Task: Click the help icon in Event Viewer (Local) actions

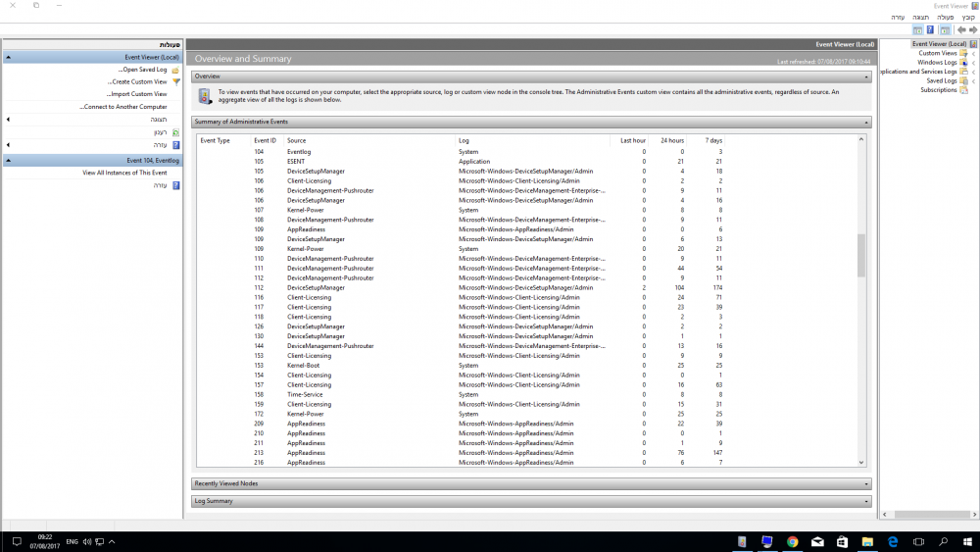Action: pyautogui.click(x=175, y=145)
